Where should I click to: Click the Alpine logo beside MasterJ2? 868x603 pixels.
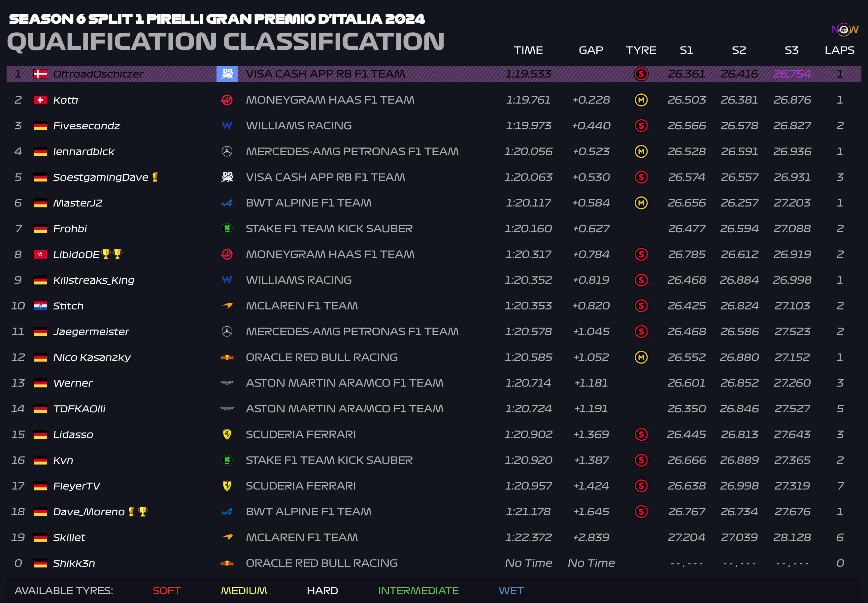point(227,203)
